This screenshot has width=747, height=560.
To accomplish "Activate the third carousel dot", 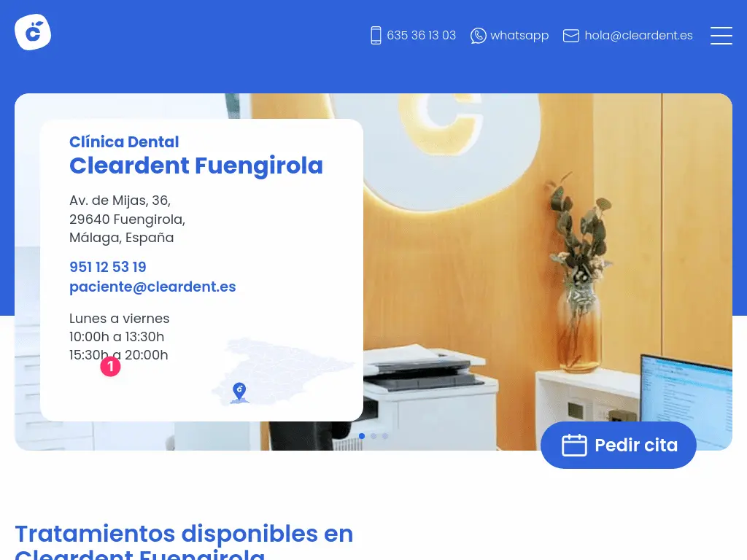I will 385,435.
